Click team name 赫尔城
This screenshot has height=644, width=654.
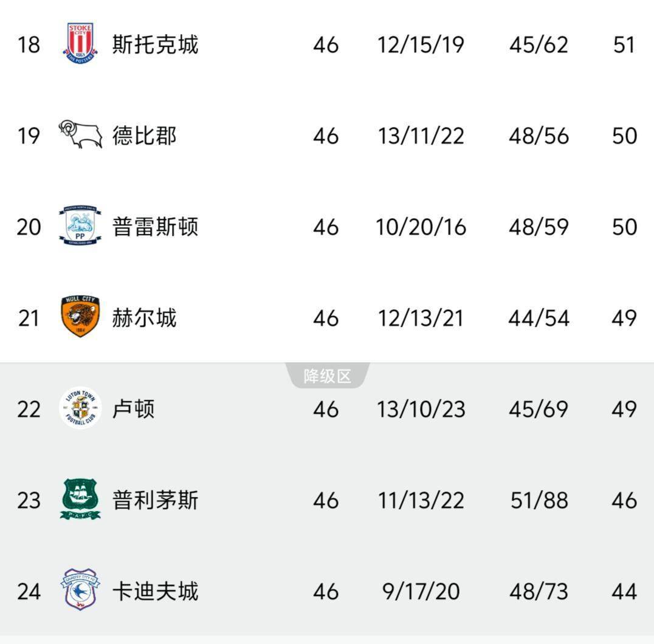pos(144,318)
